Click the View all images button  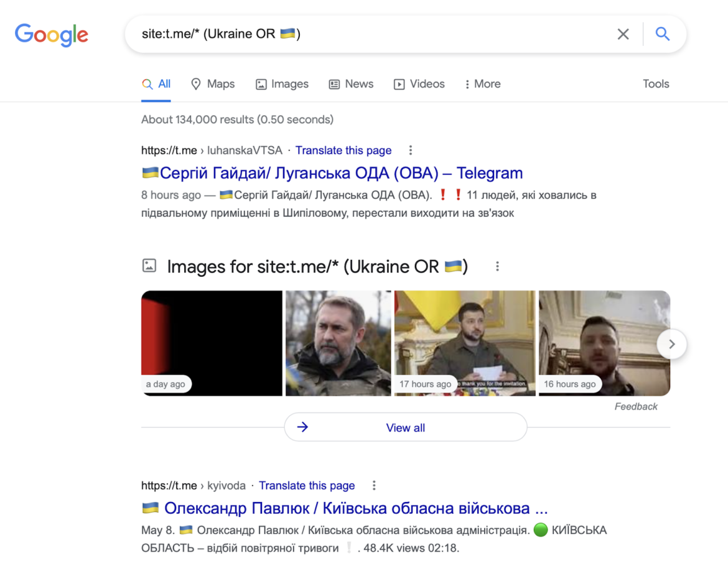click(405, 427)
